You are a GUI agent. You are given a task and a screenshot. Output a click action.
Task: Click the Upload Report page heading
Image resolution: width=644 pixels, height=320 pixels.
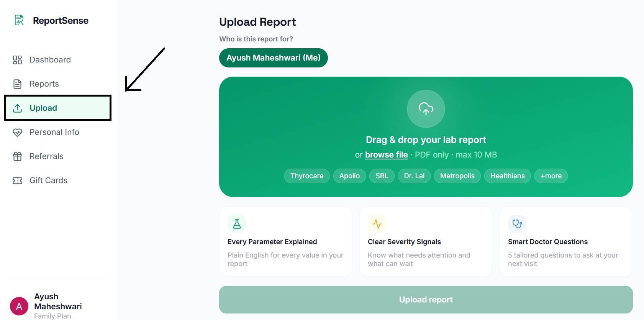pos(257,22)
